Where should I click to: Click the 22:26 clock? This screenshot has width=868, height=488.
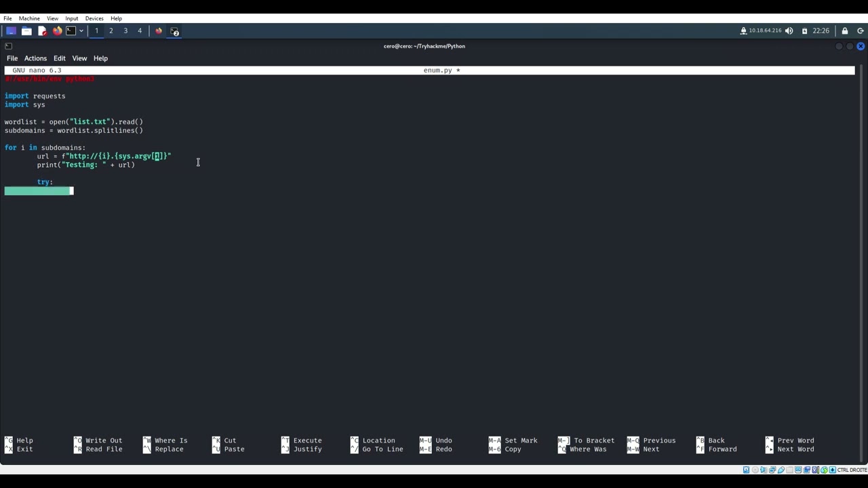tap(821, 31)
